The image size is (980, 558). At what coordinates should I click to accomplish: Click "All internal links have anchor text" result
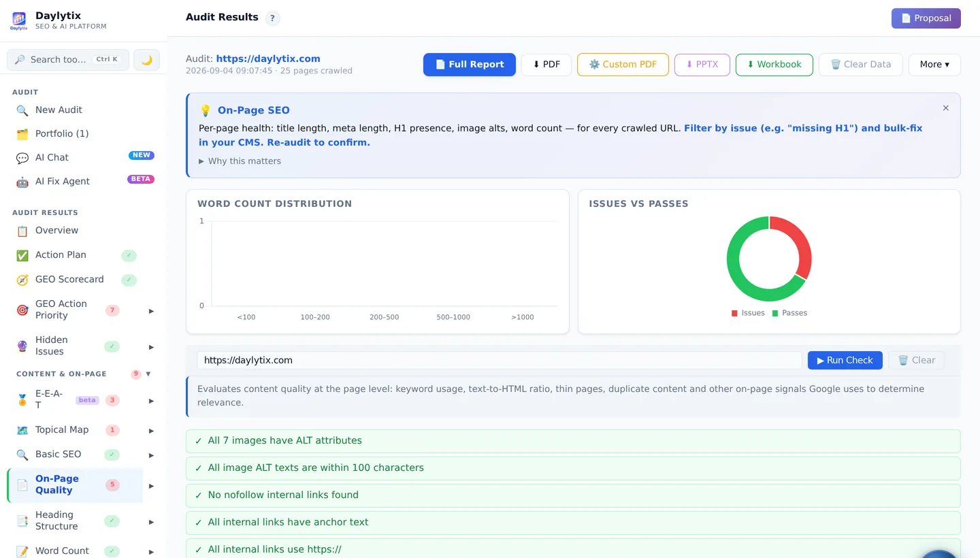click(x=573, y=523)
